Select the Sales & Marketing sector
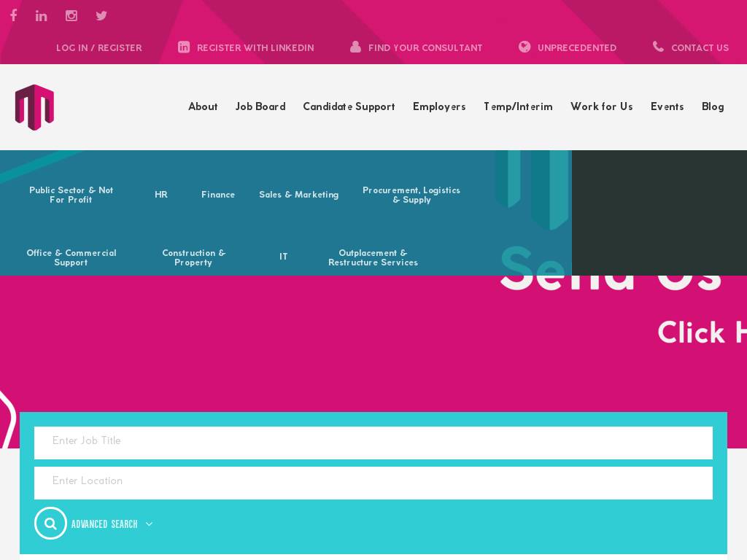 (299, 195)
